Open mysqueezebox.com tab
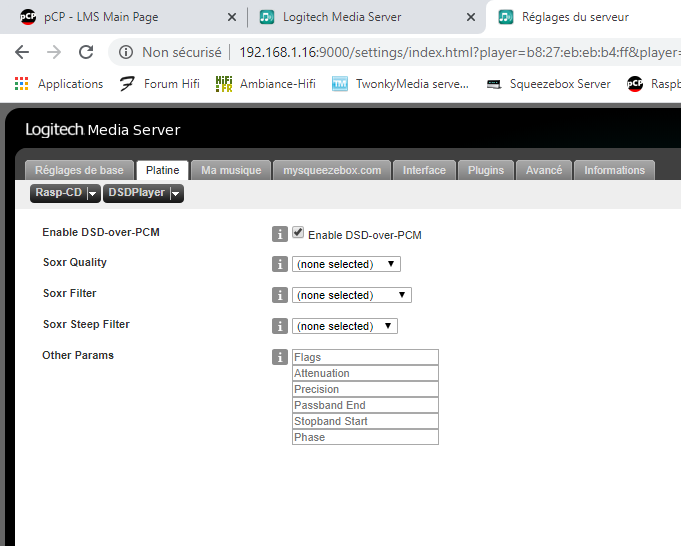Screen dimensions: 681x546 point(332,170)
